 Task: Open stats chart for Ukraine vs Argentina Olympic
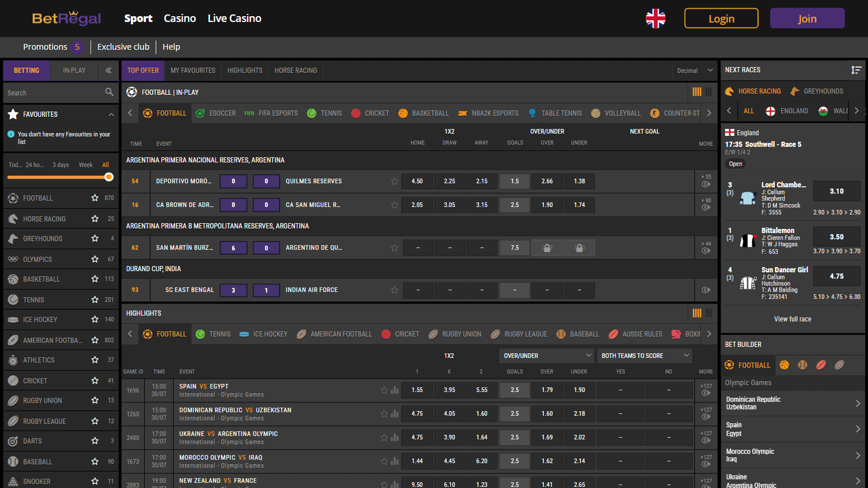click(395, 438)
